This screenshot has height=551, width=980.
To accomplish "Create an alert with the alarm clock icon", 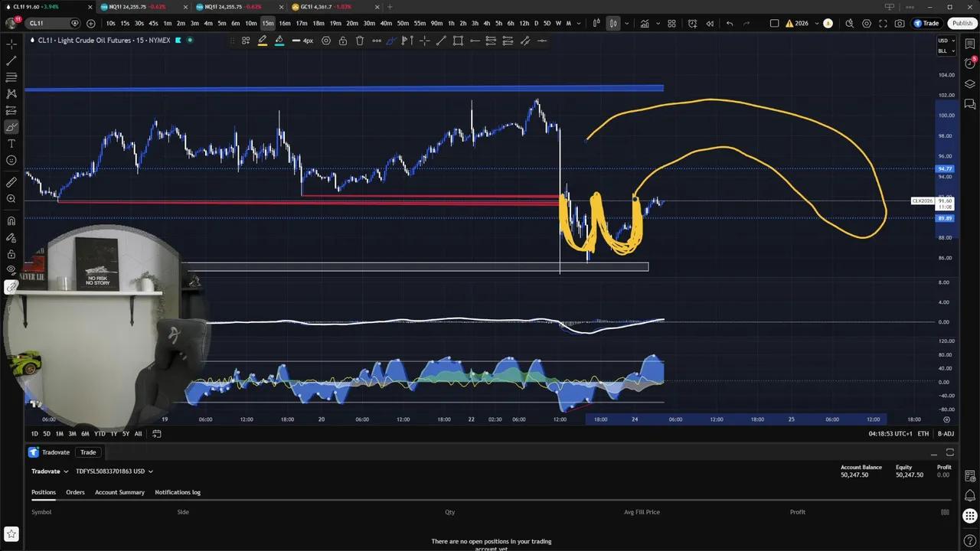I will (x=692, y=24).
